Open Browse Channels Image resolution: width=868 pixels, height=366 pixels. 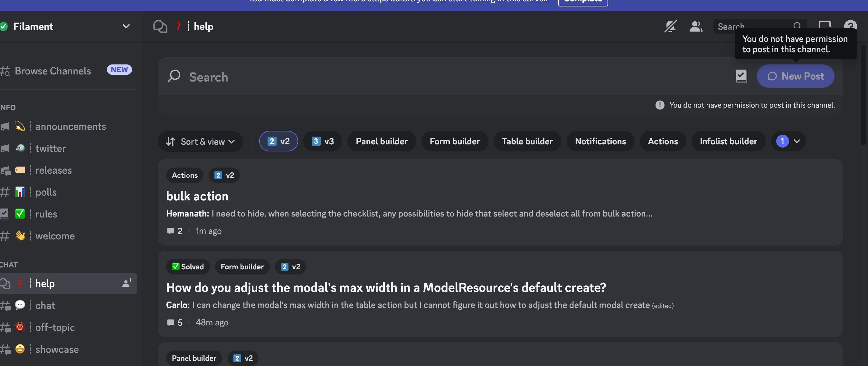(53, 71)
